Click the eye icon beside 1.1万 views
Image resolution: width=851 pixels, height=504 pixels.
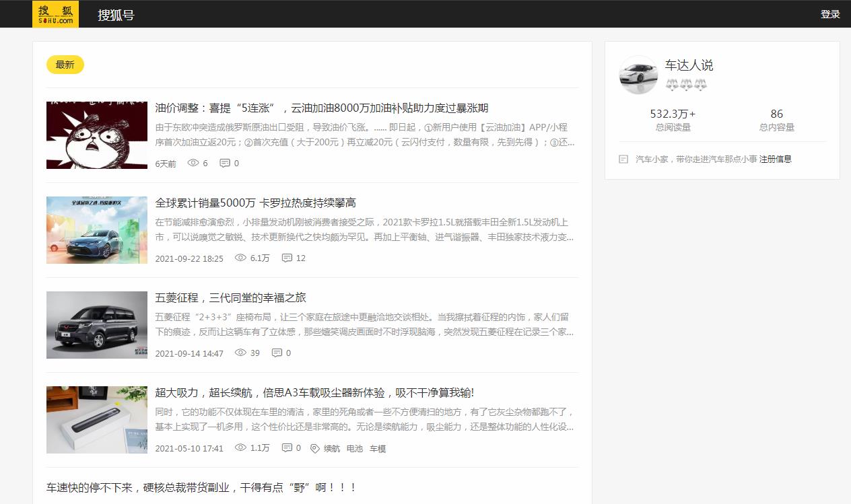point(240,447)
